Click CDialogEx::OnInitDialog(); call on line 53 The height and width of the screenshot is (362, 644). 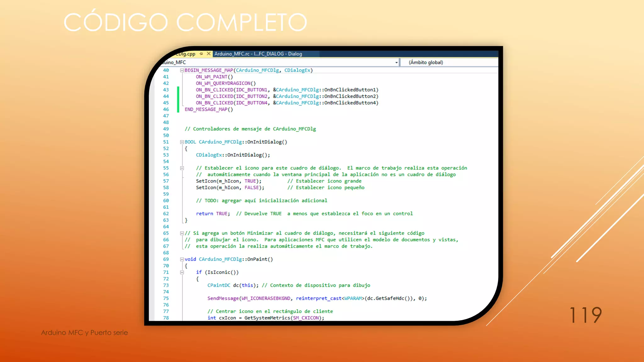coord(233,155)
